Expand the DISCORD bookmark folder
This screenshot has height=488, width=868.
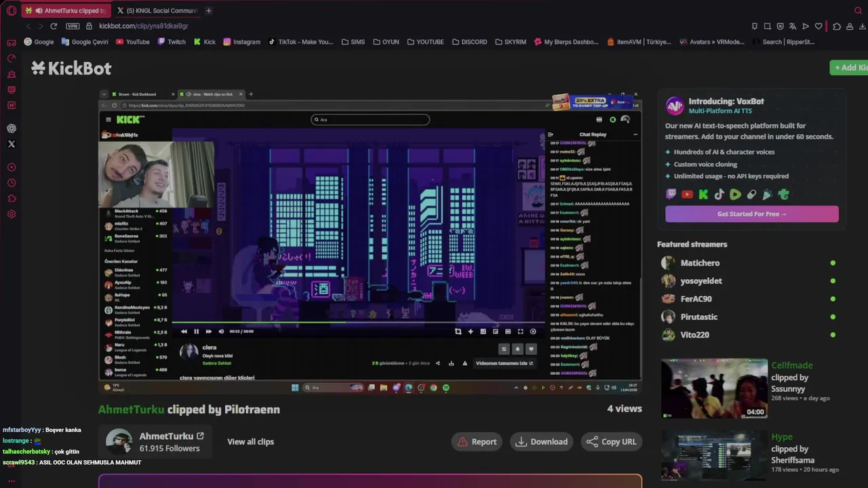click(469, 41)
